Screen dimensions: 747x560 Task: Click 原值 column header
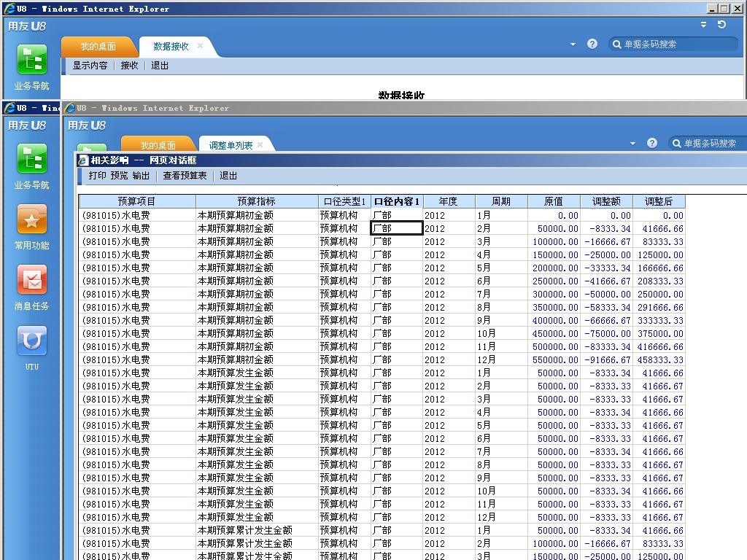[x=554, y=201]
